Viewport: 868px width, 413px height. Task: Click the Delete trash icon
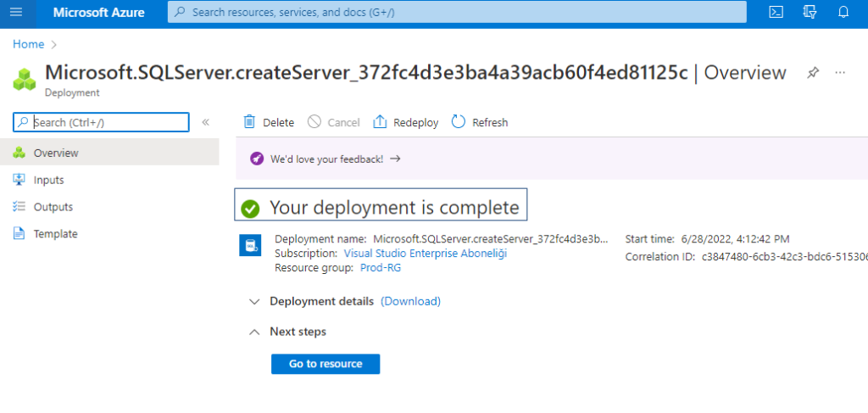pyautogui.click(x=250, y=122)
